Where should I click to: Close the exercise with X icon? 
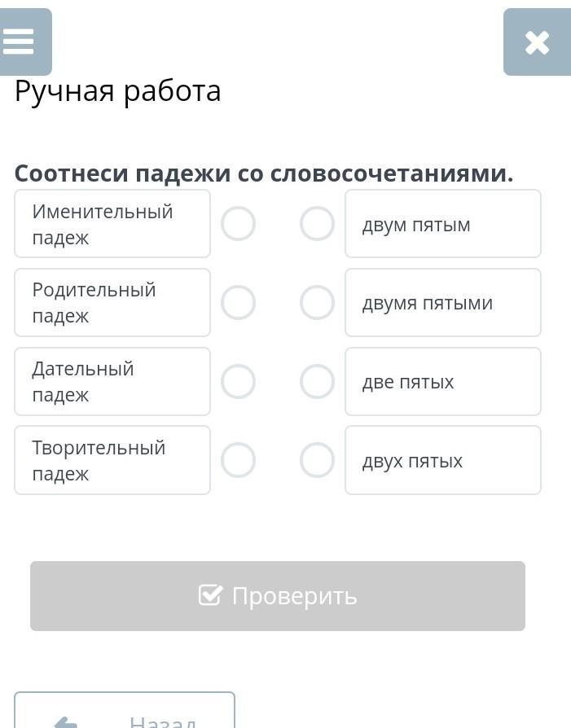click(x=537, y=42)
